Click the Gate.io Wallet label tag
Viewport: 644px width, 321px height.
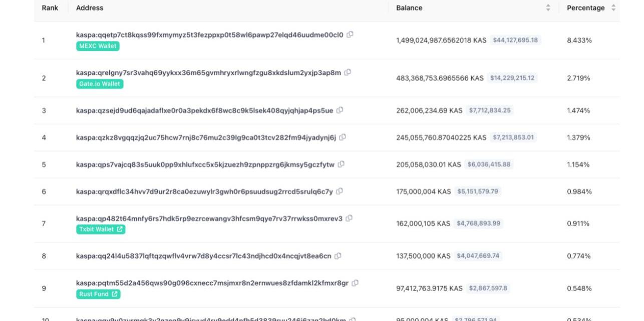pos(100,84)
